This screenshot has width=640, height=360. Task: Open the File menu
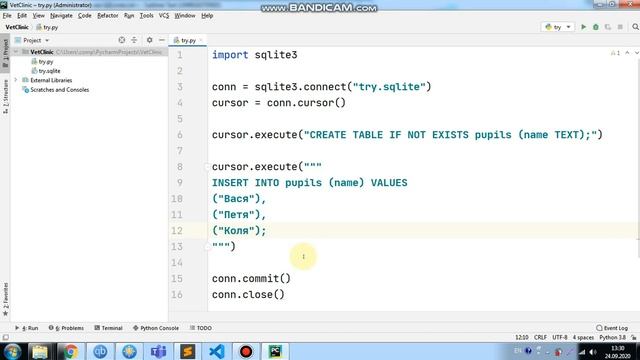point(7,16)
